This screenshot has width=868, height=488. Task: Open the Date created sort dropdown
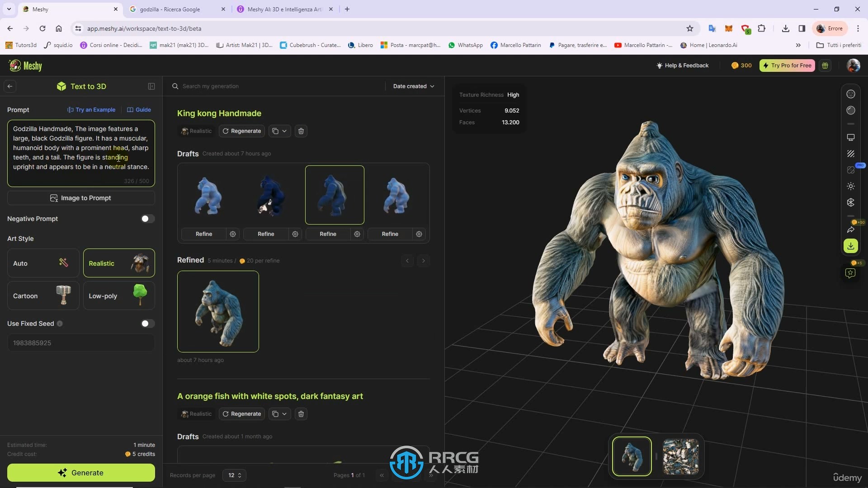tap(414, 86)
